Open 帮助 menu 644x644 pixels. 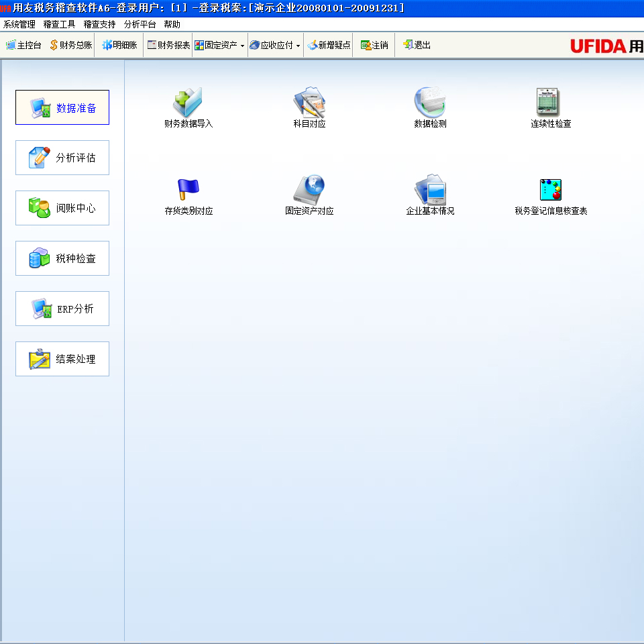[x=172, y=24]
